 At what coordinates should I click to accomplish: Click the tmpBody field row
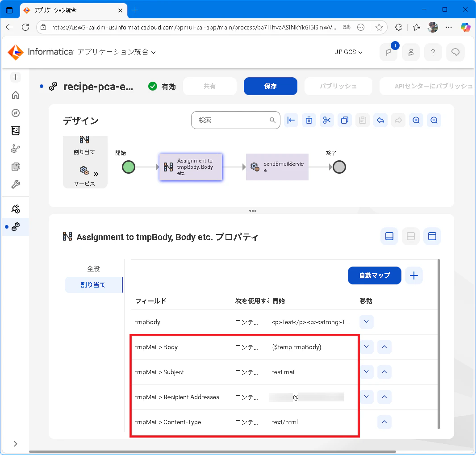click(x=284, y=322)
